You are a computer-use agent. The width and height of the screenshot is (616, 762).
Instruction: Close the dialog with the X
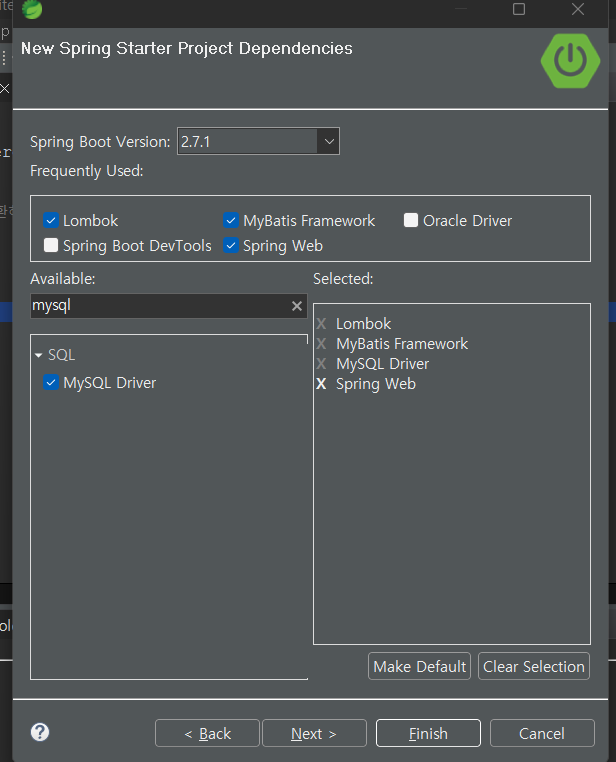tap(578, 9)
